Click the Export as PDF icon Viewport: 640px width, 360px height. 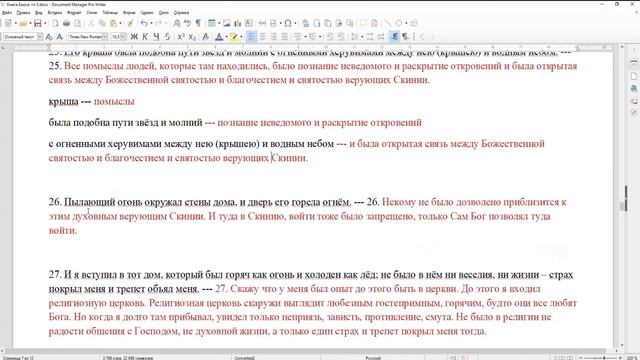click(55, 23)
